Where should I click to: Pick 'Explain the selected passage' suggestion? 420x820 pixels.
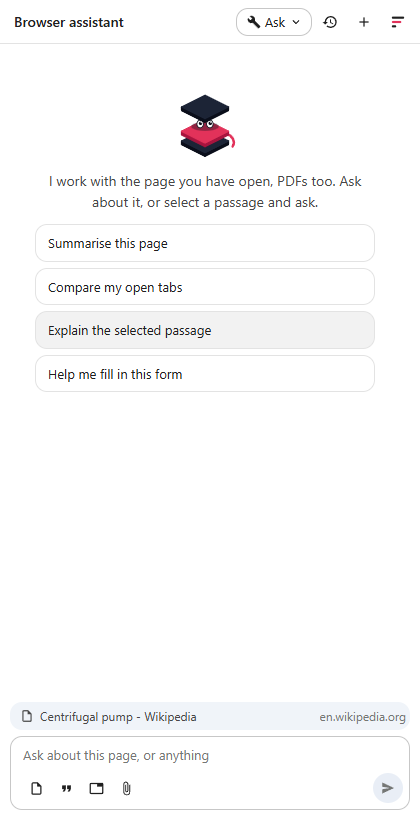point(205,331)
